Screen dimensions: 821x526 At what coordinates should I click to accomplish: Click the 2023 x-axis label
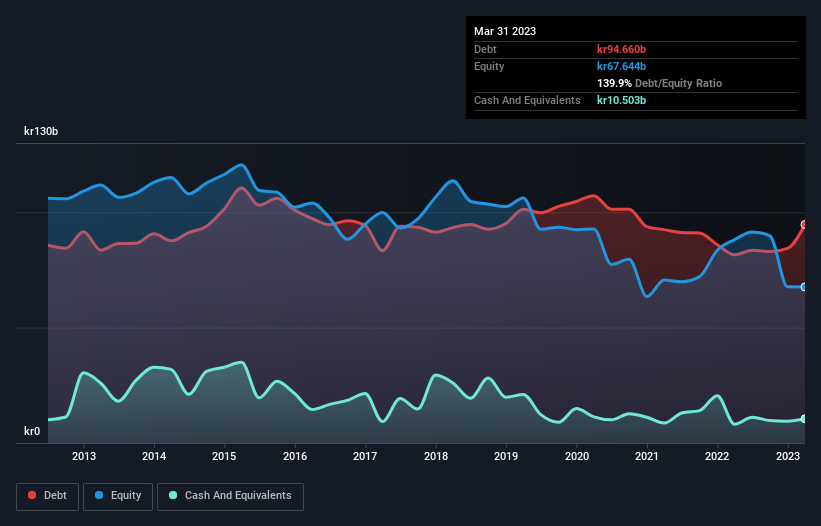pyautogui.click(x=787, y=456)
